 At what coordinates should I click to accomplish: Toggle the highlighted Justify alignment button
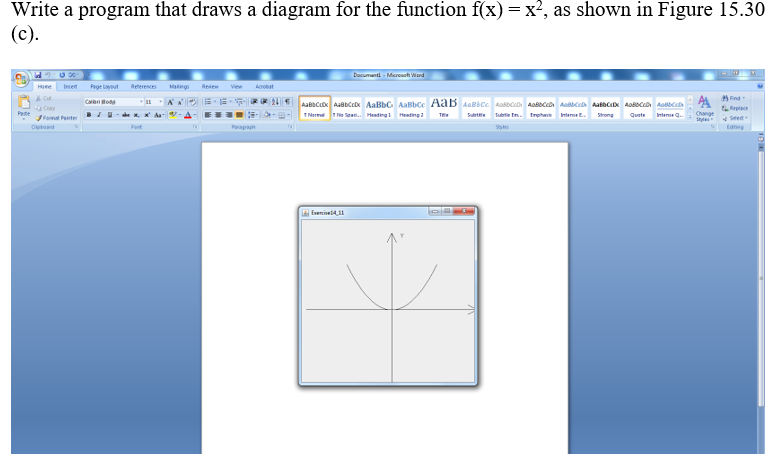click(239, 115)
